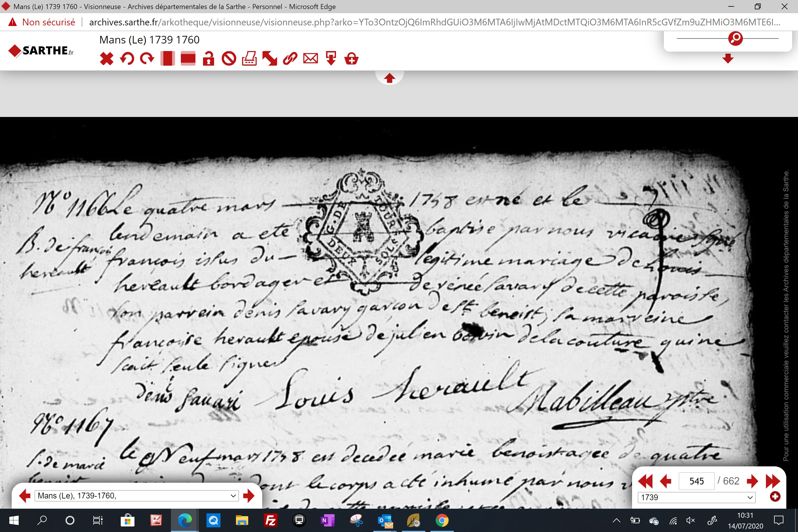The image size is (798, 532).
Task: Adjust the zoom slider magnifier handle
Action: point(735,38)
